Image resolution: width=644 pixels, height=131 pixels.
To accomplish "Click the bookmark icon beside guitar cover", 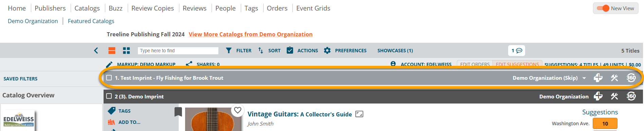I will pos(178,112).
